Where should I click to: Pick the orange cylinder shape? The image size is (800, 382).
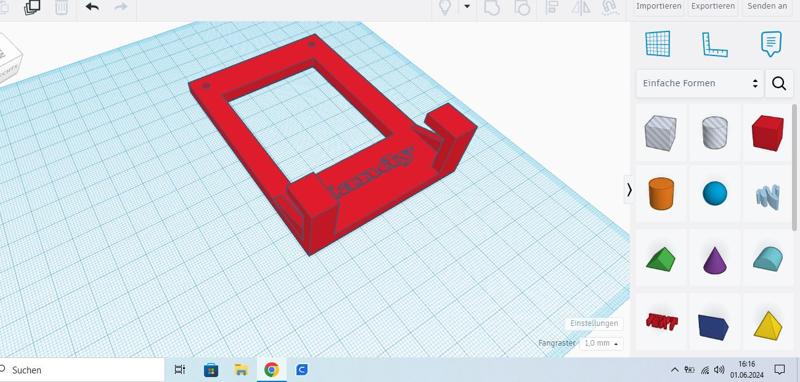[x=661, y=193]
